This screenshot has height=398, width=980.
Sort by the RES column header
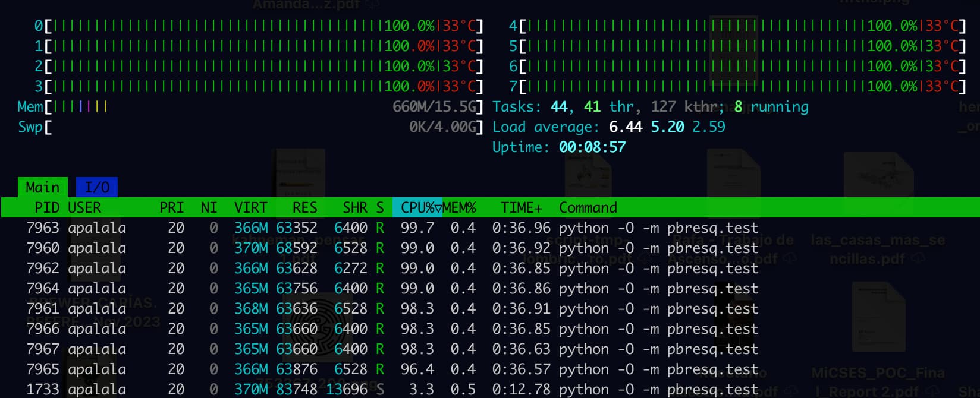pos(305,207)
